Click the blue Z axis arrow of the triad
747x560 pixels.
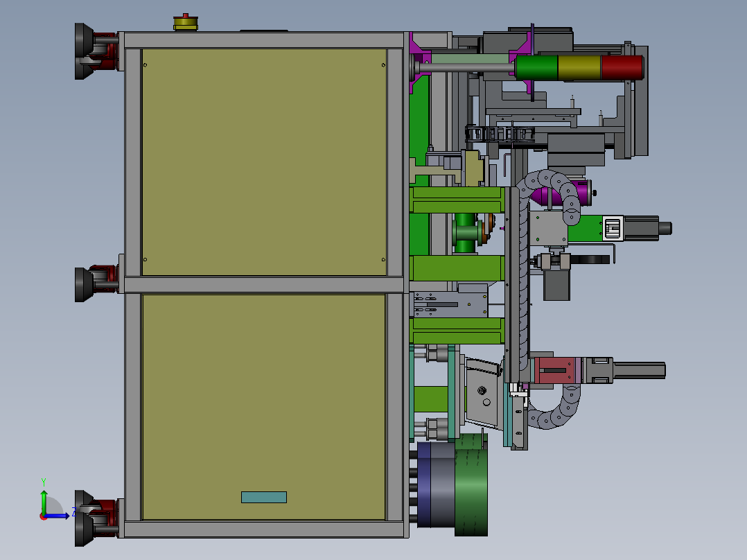pos(58,516)
